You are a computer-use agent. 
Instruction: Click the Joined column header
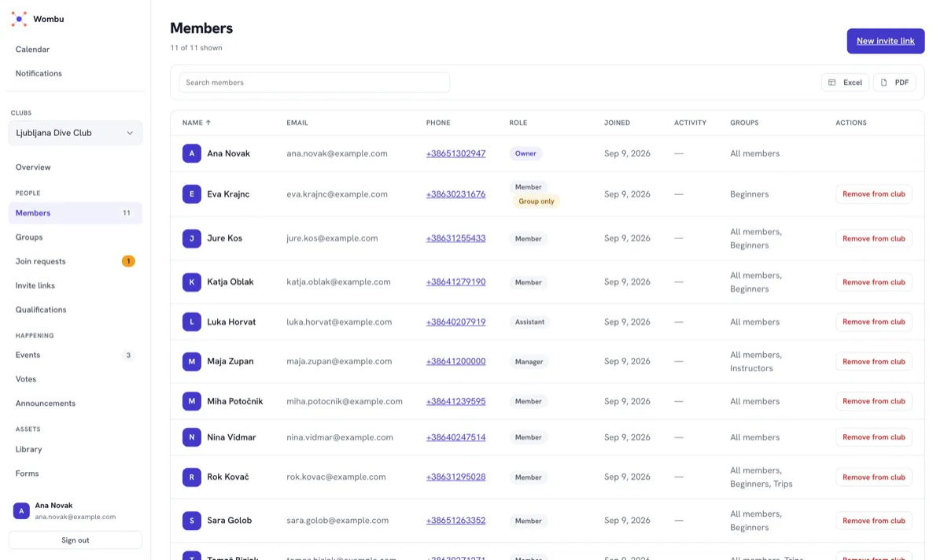point(617,123)
